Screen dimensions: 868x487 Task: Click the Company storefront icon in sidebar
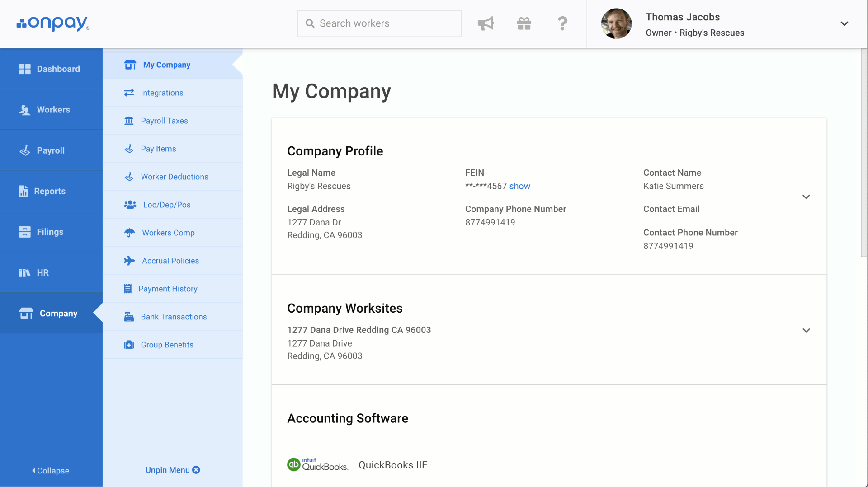(x=26, y=313)
